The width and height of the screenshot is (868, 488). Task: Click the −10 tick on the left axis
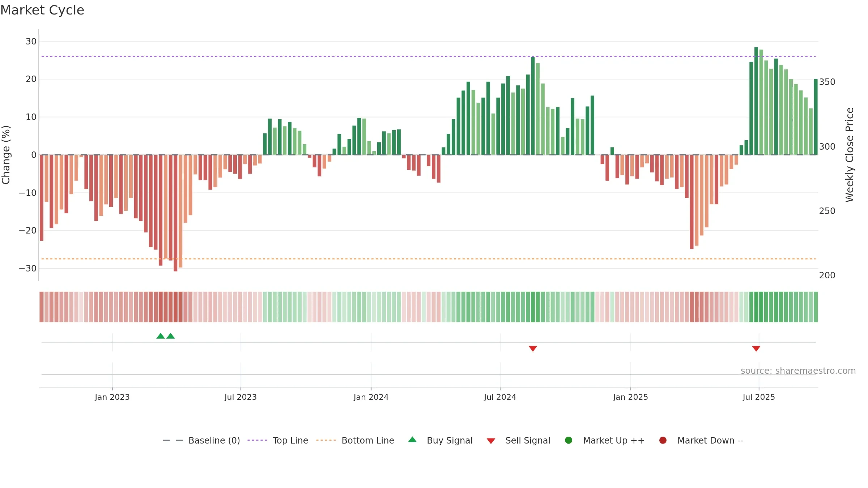[28, 193]
